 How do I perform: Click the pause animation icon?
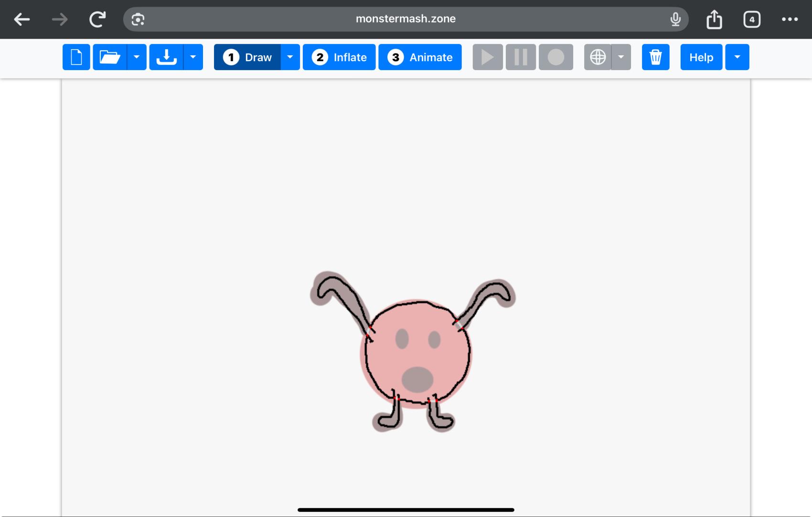[x=520, y=57]
